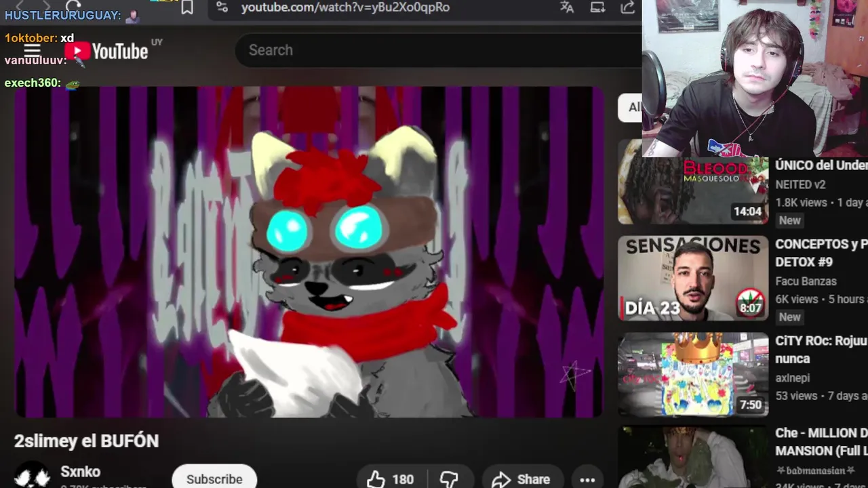Viewport: 868px width, 488px height.
Task: Open the Che - MILLION MANSION video title
Action: 821,441
